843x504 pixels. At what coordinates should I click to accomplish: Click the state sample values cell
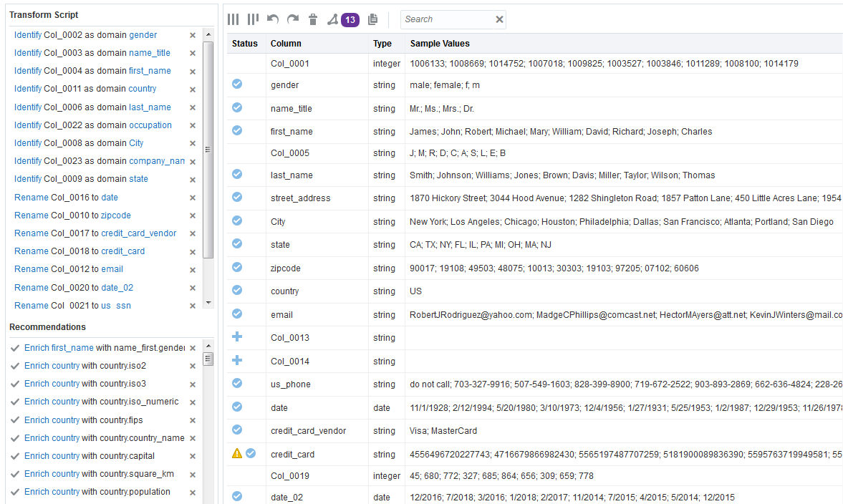tap(480, 245)
